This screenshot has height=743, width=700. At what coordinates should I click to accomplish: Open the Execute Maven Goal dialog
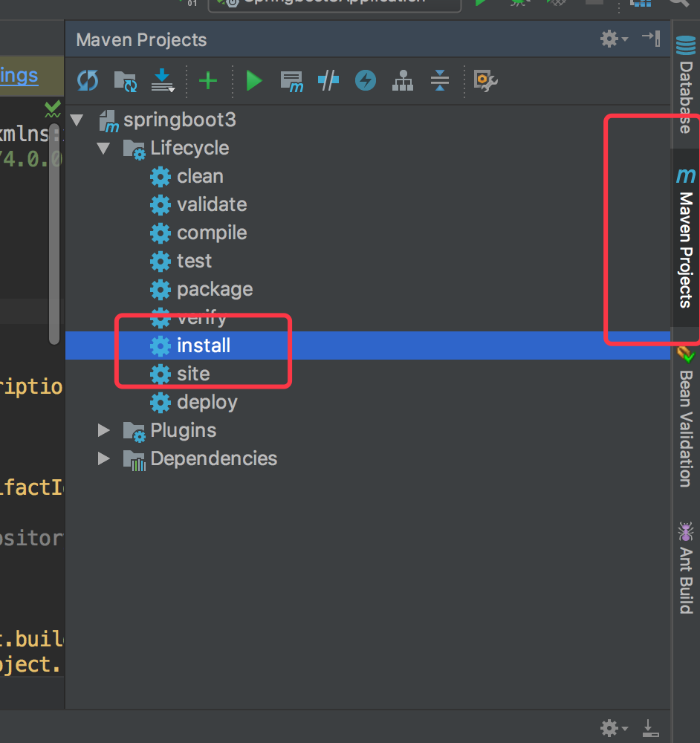coord(291,80)
